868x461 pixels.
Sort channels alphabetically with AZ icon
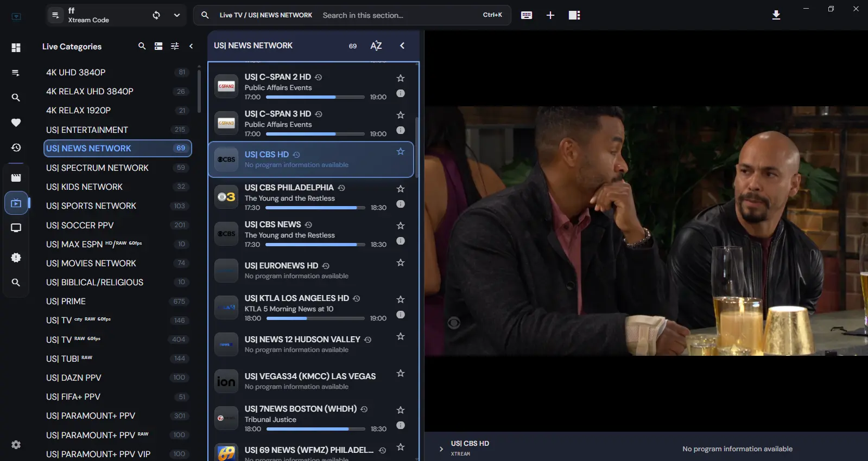[x=376, y=46]
